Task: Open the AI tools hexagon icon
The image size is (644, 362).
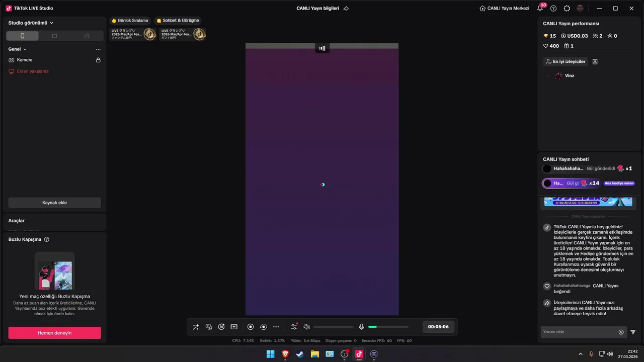Action: [x=221, y=327]
